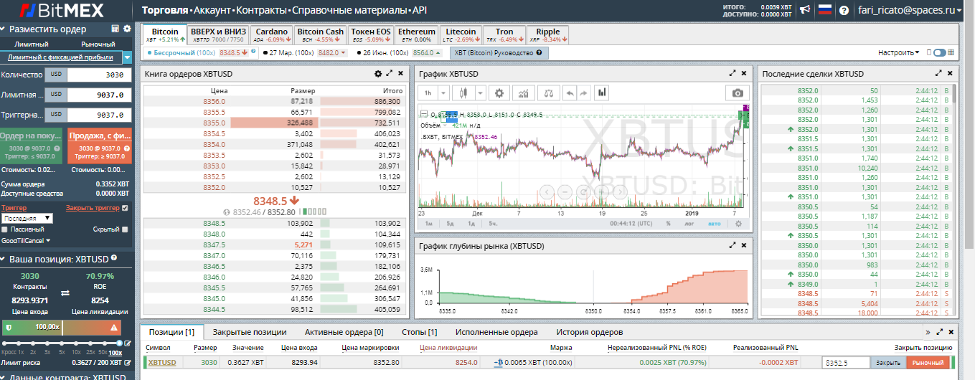Open order book settings gear
The width and height of the screenshot is (980, 380).
pos(378,74)
